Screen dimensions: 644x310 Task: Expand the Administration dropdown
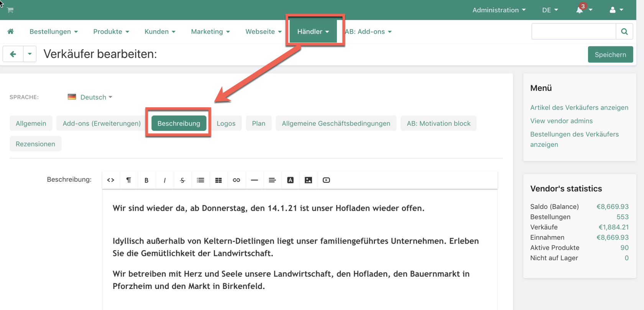tap(499, 10)
